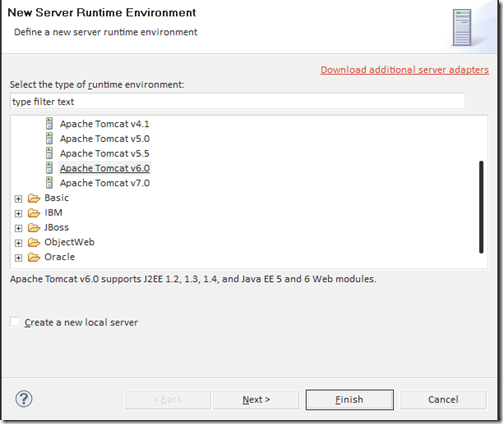Click the JBoss folder icon
The width and height of the screenshot is (503, 424).
coord(34,227)
